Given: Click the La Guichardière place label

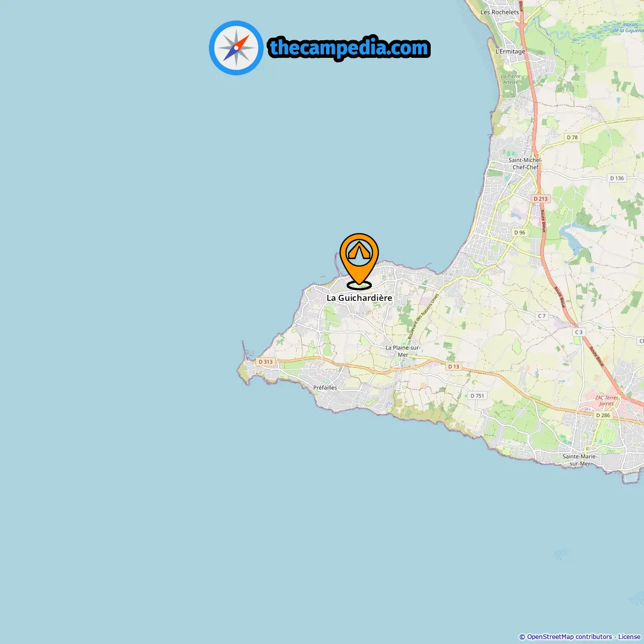Looking at the screenshot, I should pos(359,298).
